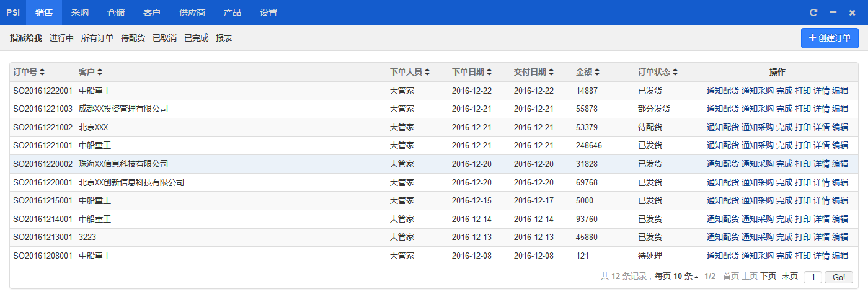
Task: Sort by 下单人员 column sort icon
Action: point(427,73)
